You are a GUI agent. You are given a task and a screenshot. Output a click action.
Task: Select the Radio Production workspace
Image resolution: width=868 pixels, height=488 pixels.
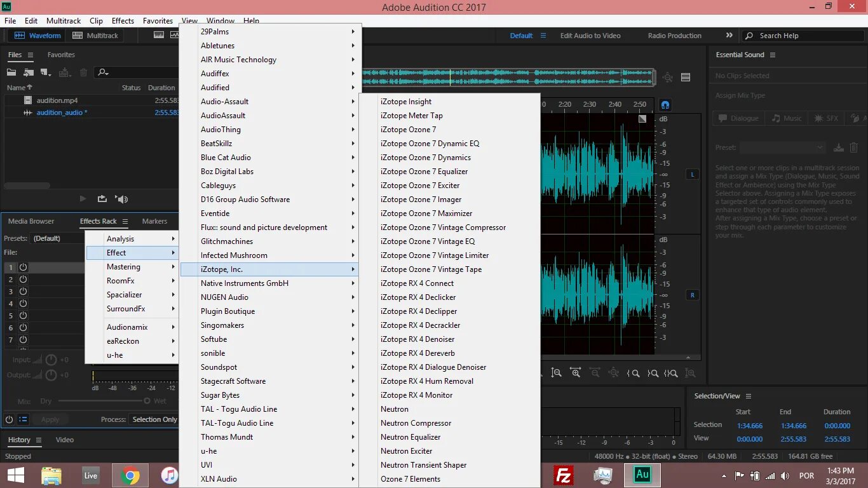coord(675,36)
